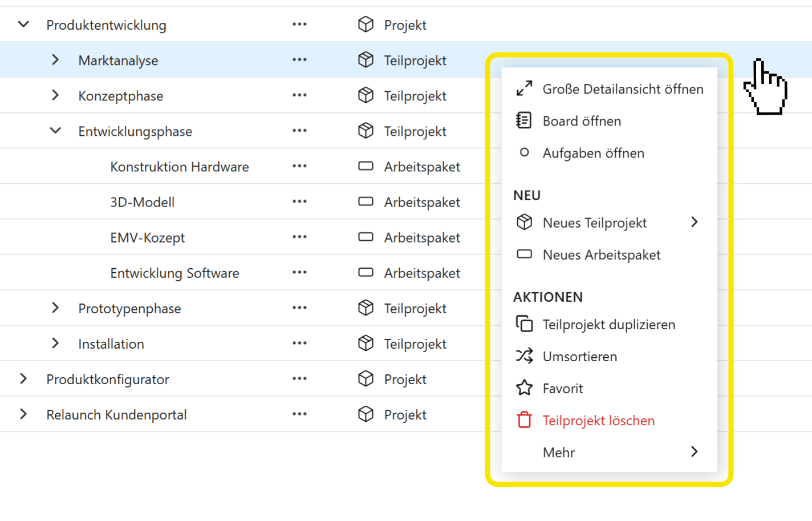The width and height of the screenshot is (812, 521).
Task: Click the shuffle icon for Umsortieren
Action: coord(524,357)
